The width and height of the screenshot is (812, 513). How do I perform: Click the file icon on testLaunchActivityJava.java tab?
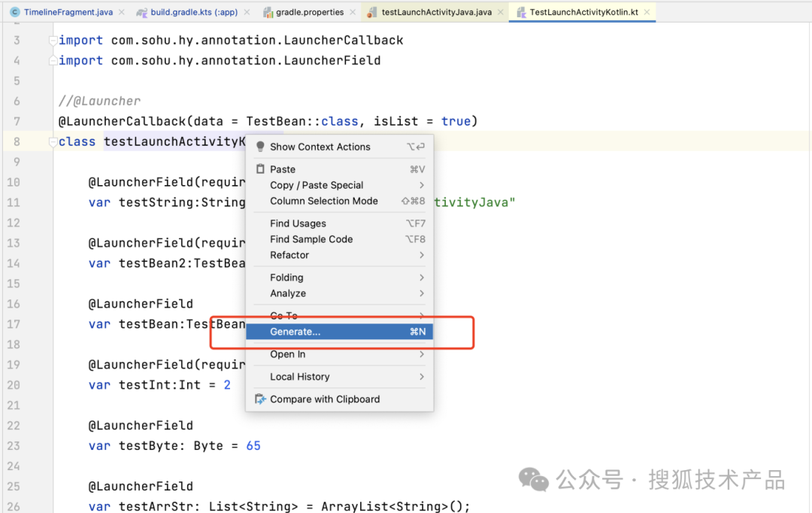tap(372, 13)
